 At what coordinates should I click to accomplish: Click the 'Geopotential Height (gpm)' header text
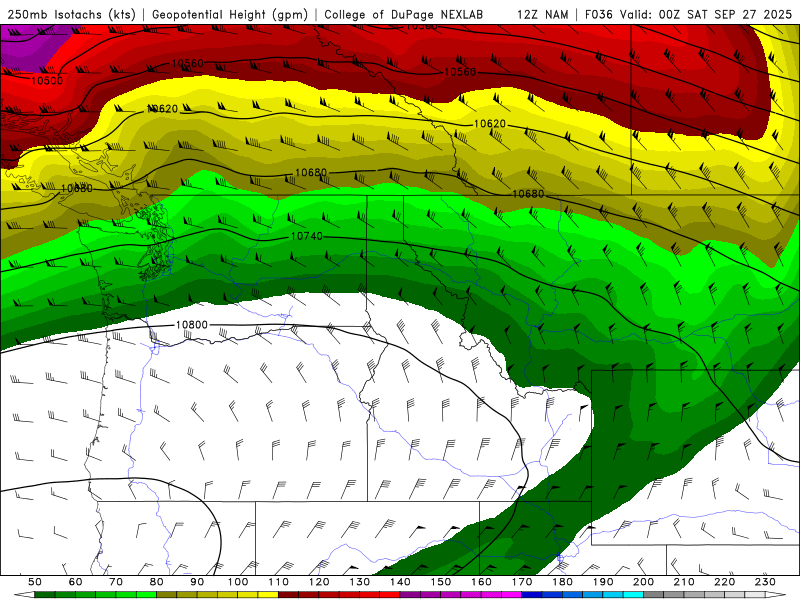click(x=230, y=14)
